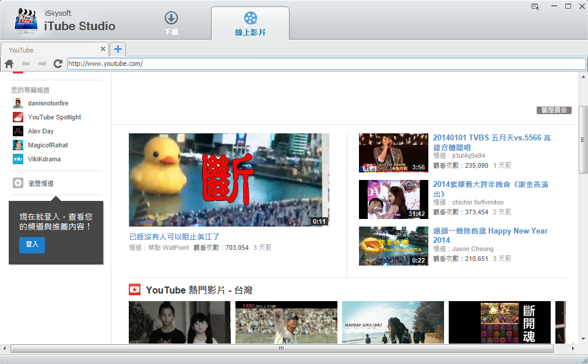Play the 斷開魂 game video thumbnail
588x364 pixels.
499,323
